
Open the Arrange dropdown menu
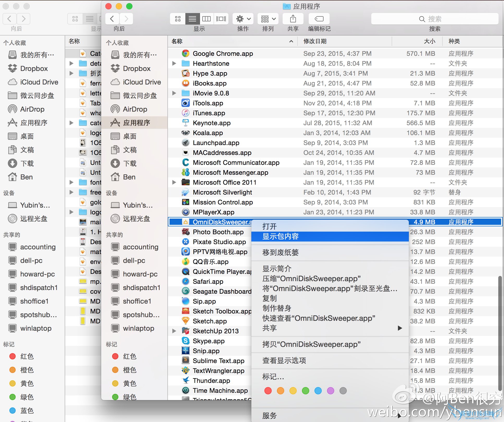268,19
